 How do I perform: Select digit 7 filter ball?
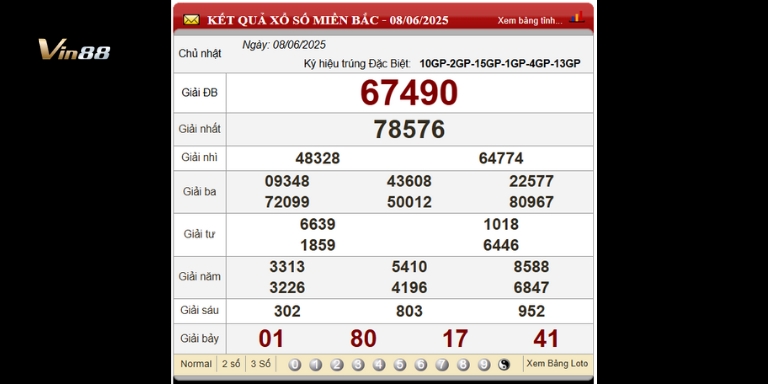[x=442, y=364]
